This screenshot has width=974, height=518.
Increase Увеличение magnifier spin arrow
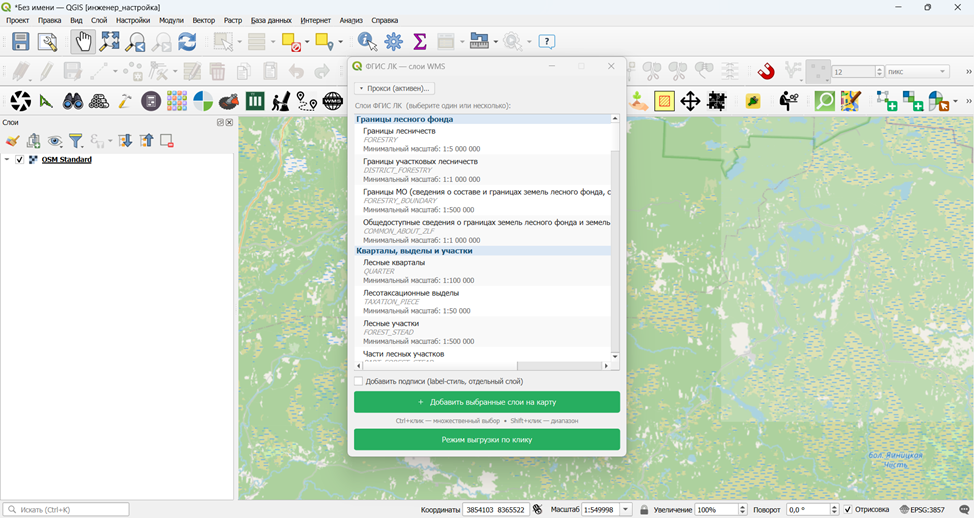pos(742,506)
